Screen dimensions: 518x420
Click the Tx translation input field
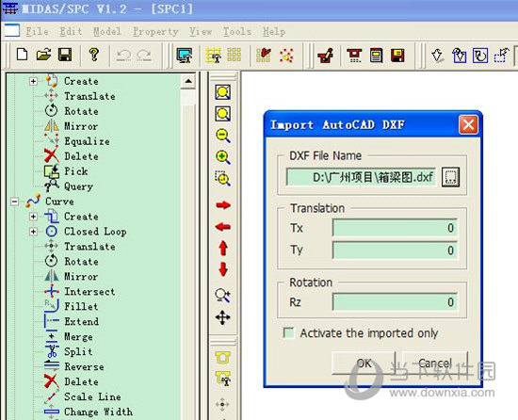coord(396,228)
